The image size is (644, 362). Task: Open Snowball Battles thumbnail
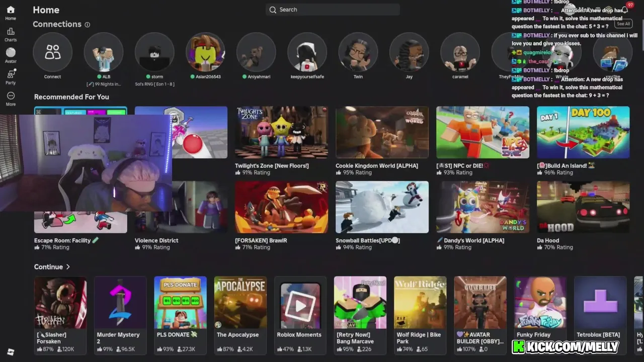[x=382, y=207]
